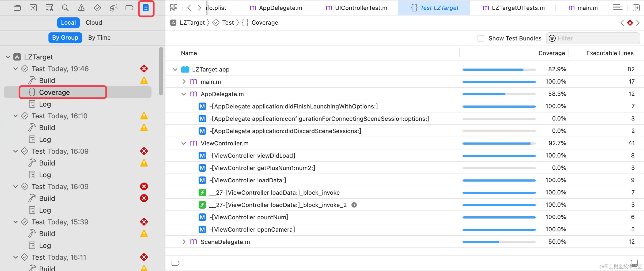Open Build under Test Today 16:10

pos(47,128)
